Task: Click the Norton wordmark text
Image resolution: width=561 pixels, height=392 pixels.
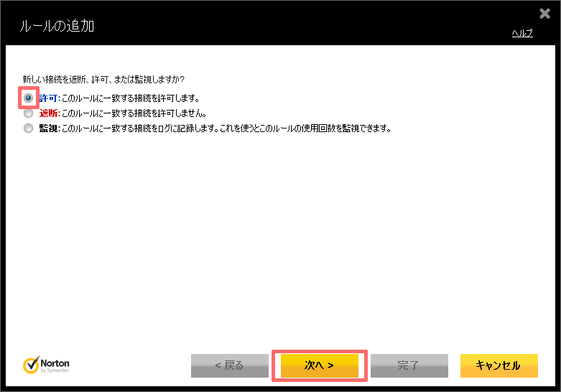Action: pyautogui.click(x=56, y=363)
